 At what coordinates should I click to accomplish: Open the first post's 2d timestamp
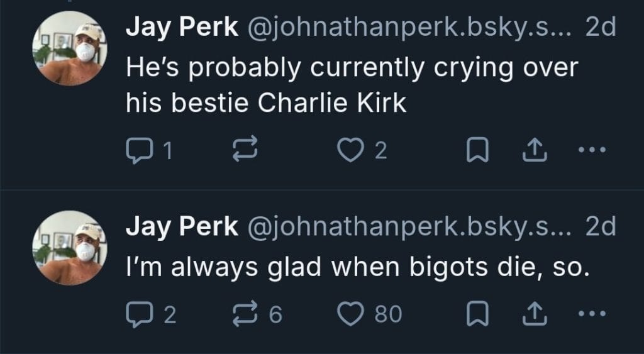click(x=599, y=28)
